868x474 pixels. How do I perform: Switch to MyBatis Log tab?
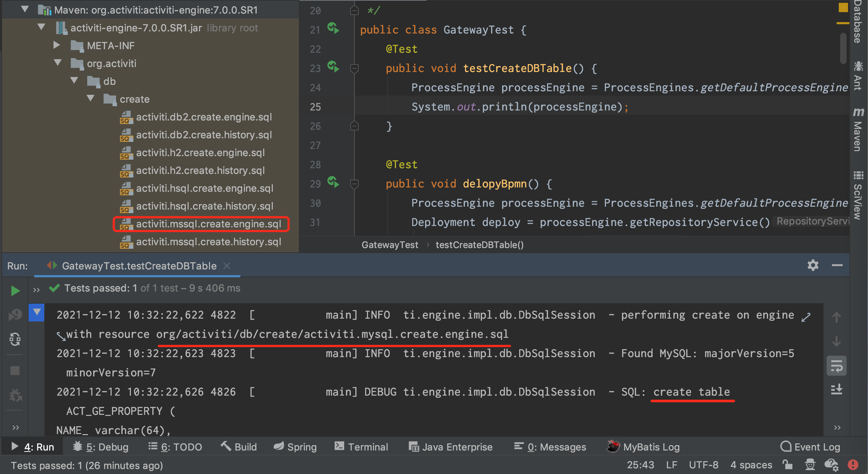(x=643, y=447)
